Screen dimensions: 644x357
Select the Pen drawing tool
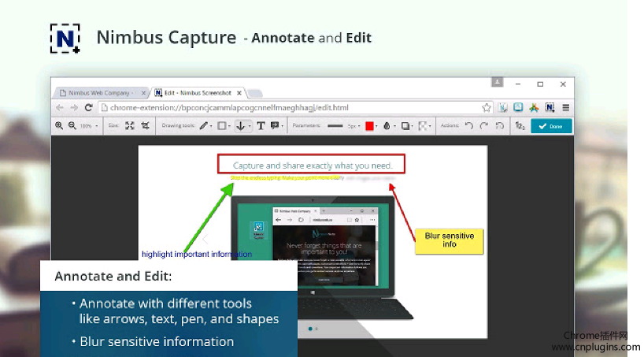point(204,126)
